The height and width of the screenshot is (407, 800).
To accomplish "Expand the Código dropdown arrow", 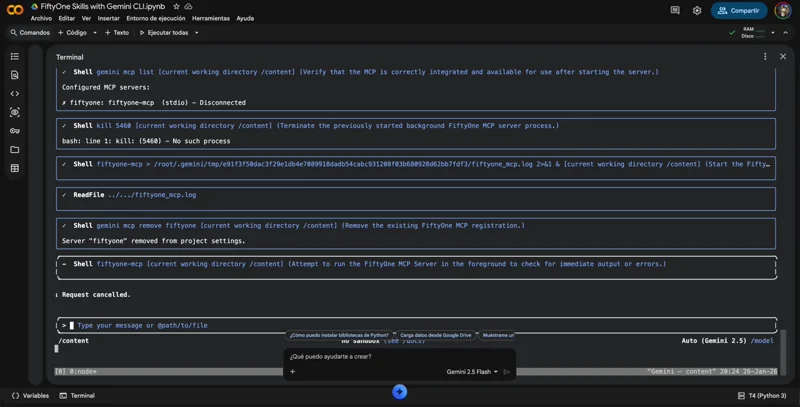I will (x=95, y=33).
